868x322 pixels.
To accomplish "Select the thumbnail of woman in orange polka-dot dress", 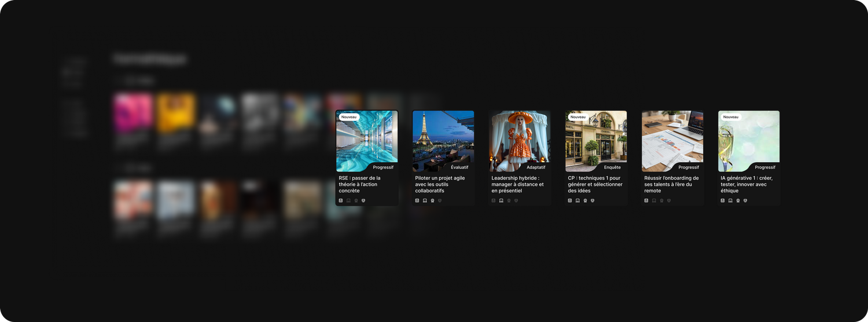I will tap(520, 141).
